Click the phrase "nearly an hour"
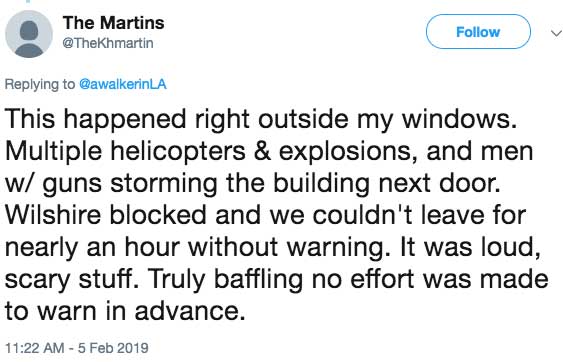 coord(92,247)
